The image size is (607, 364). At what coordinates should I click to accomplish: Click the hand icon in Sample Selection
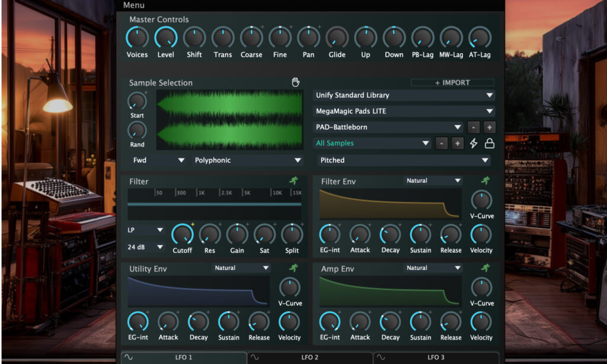(295, 82)
